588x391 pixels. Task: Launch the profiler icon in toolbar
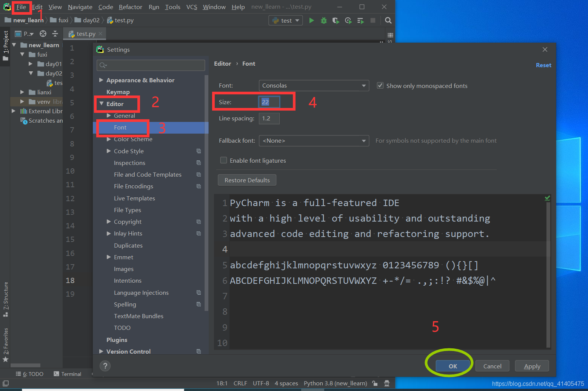(348, 20)
